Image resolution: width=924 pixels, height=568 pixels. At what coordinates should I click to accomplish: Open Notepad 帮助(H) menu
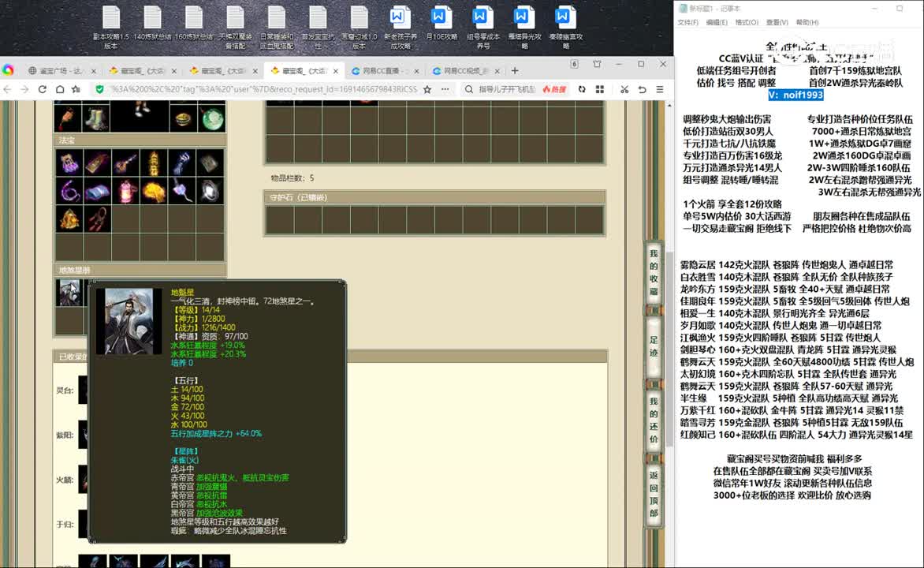[807, 22]
